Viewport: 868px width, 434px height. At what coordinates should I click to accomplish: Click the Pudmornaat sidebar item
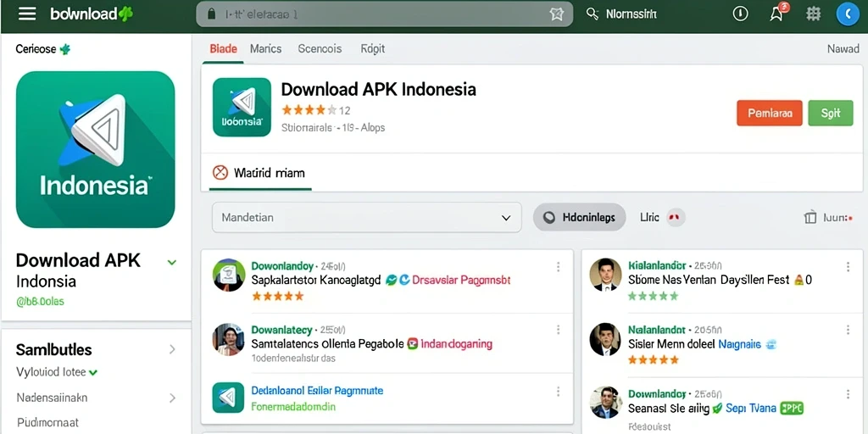48,422
